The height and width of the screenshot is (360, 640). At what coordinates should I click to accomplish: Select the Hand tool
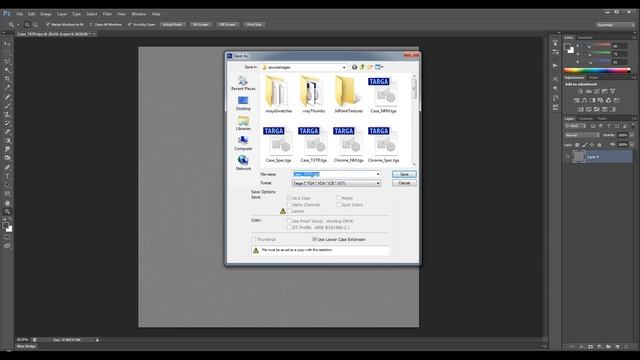pos(7,203)
